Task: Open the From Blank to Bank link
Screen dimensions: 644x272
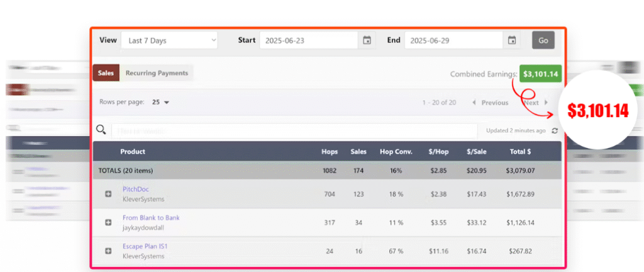Action: (151, 218)
